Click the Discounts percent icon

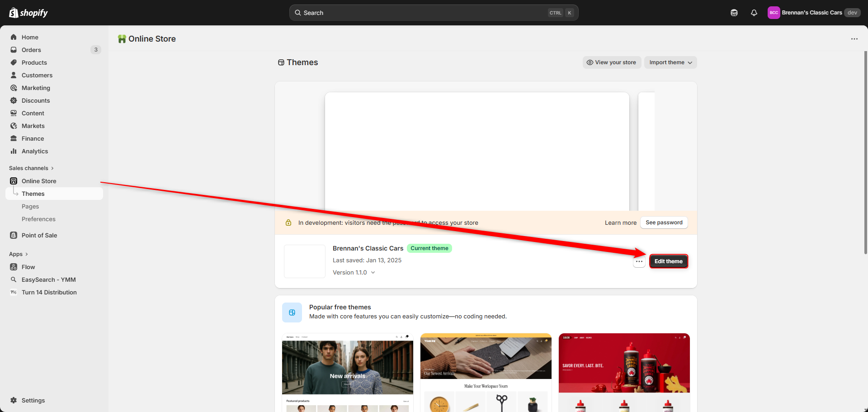click(14, 100)
